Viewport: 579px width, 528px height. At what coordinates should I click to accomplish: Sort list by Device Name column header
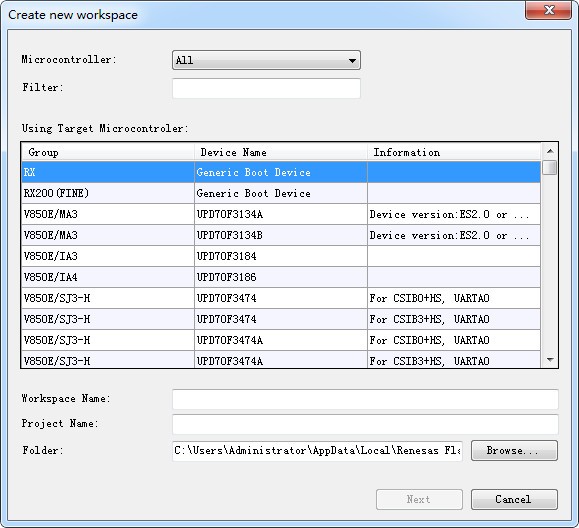[281, 152]
